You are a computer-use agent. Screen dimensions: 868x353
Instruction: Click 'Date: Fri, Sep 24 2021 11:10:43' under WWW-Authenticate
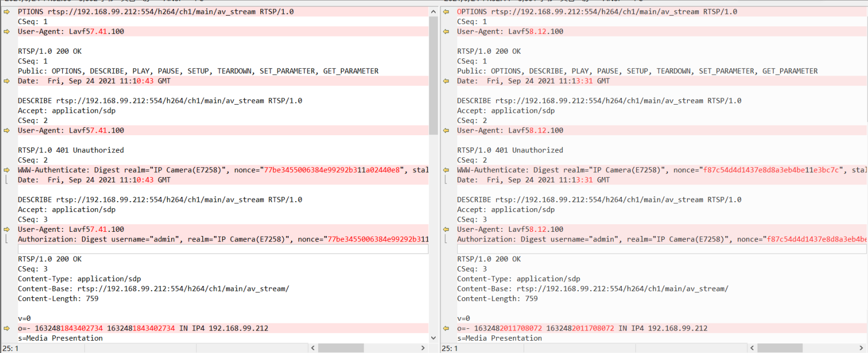[94, 180]
